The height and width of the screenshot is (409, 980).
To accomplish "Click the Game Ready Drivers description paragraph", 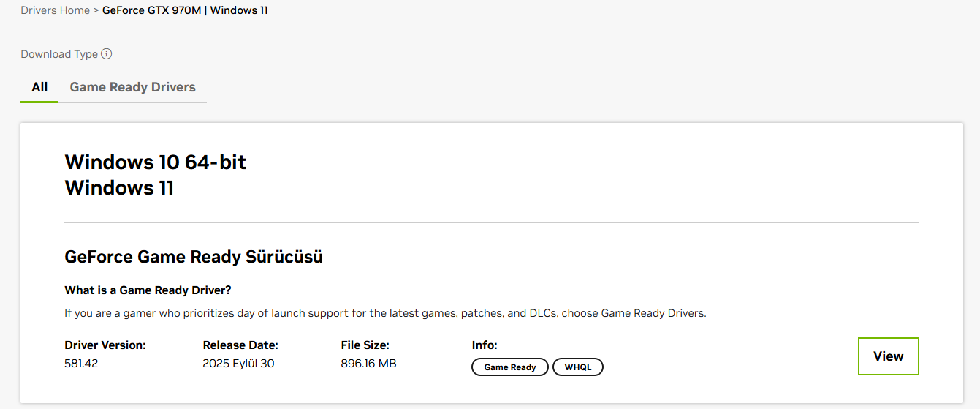I will (x=385, y=313).
